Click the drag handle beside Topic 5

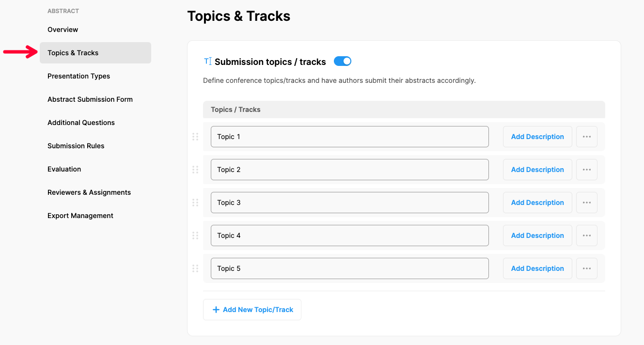[195, 268]
